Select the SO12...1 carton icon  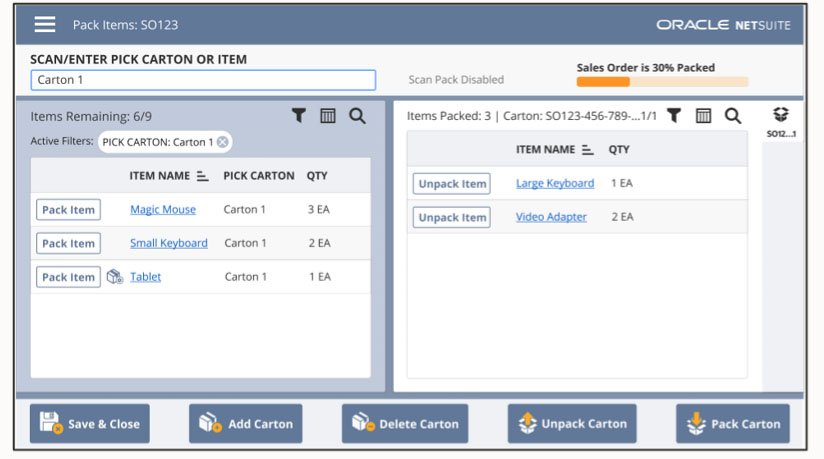point(781,120)
